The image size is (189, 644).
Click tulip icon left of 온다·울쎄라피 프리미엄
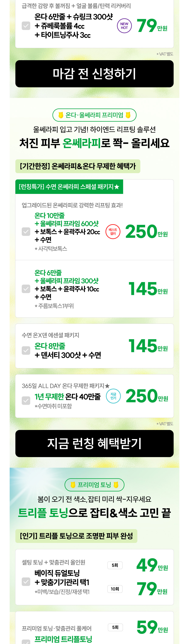[61, 115]
